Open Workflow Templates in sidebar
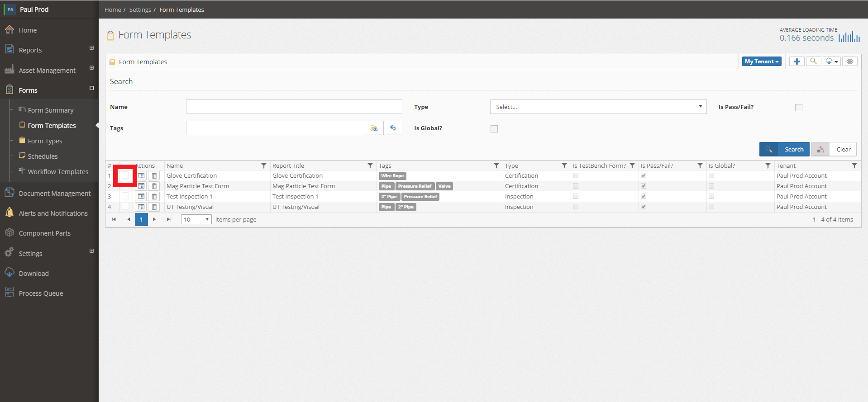The height and width of the screenshot is (402, 868). [58, 172]
